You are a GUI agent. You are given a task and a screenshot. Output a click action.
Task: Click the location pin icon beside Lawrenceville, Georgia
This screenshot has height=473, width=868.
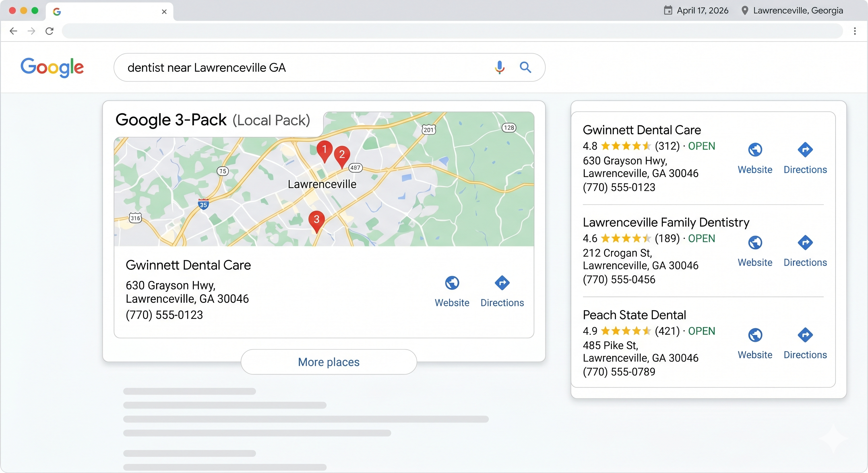tap(745, 10)
